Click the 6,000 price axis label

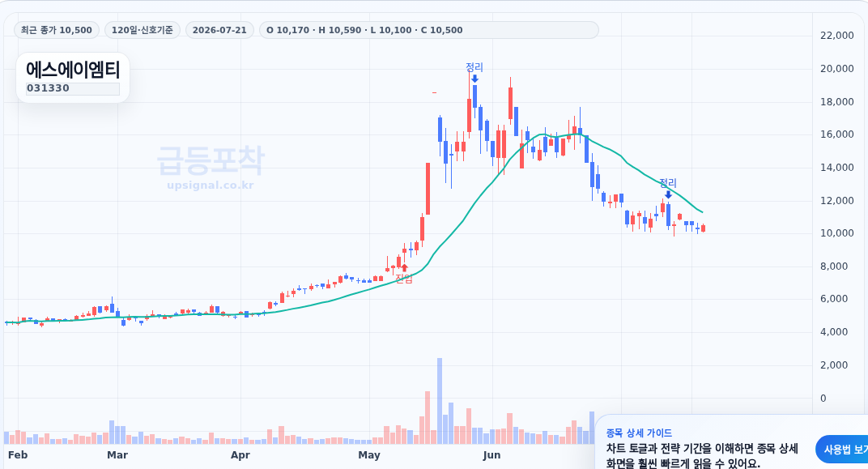[x=834, y=299]
